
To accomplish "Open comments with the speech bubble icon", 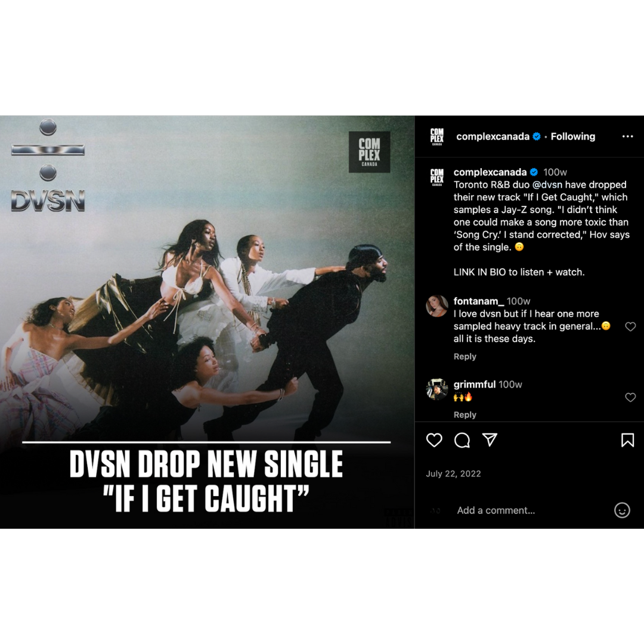I will [462, 440].
